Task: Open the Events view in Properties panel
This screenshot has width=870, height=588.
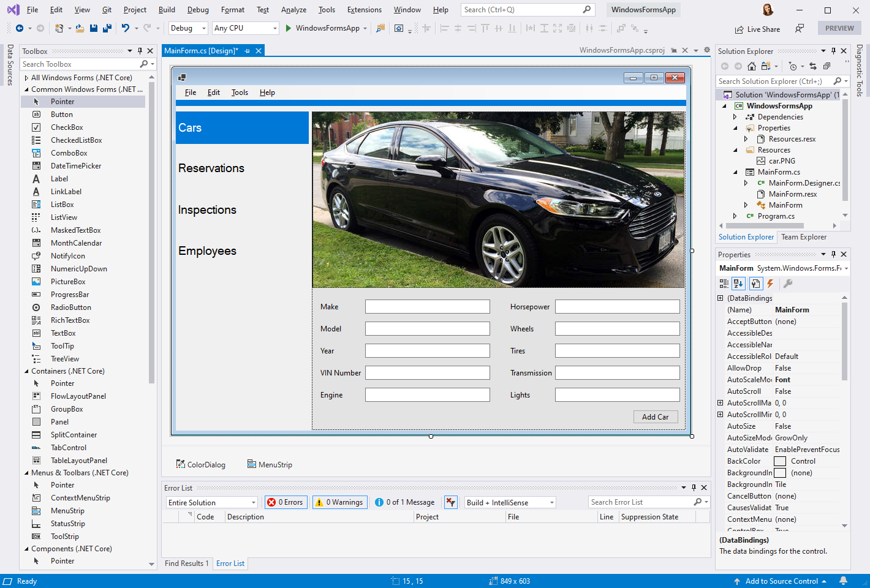Action: pos(770,283)
